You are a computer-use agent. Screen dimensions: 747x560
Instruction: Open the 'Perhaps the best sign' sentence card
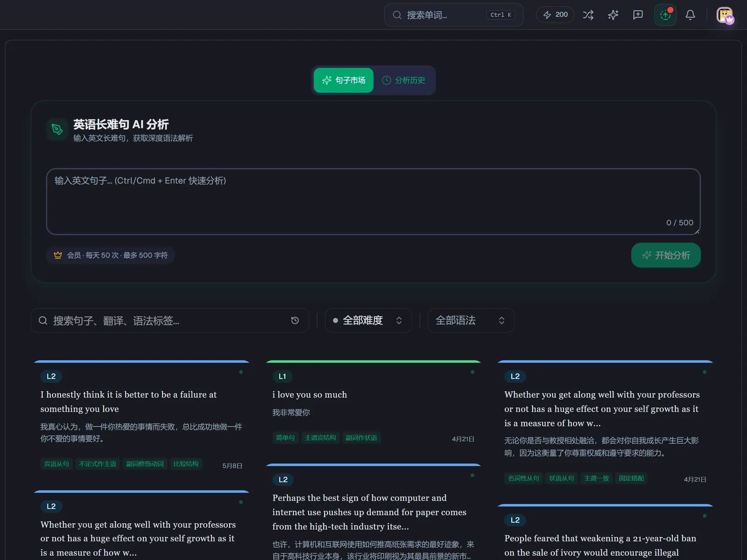pyautogui.click(x=373, y=512)
